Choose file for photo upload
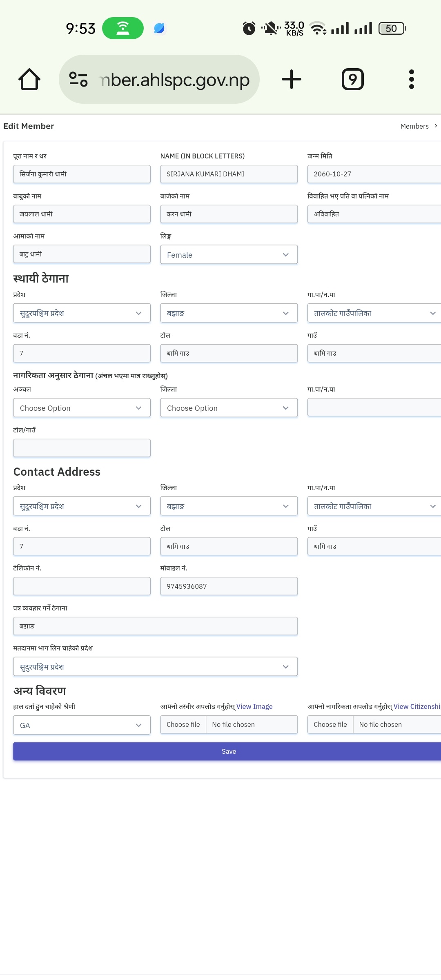The image size is (441, 980). pos(183,724)
